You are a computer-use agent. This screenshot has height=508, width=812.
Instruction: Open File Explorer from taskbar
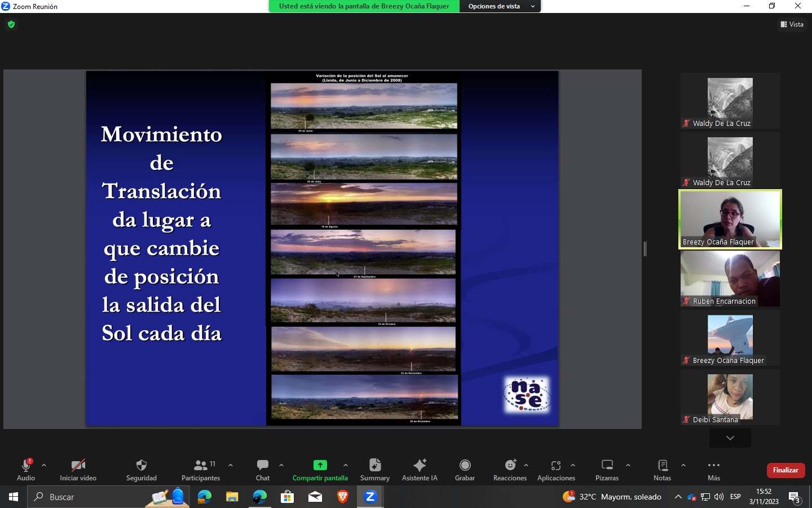pyautogui.click(x=232, y=497)
